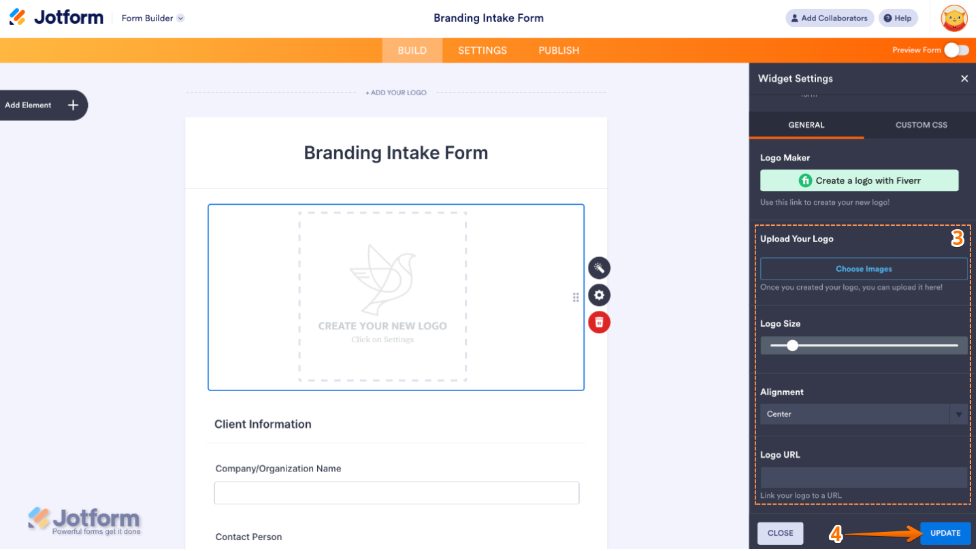Close the Widget Settings panel
The image size is (980, 551).
click(964, 78)
